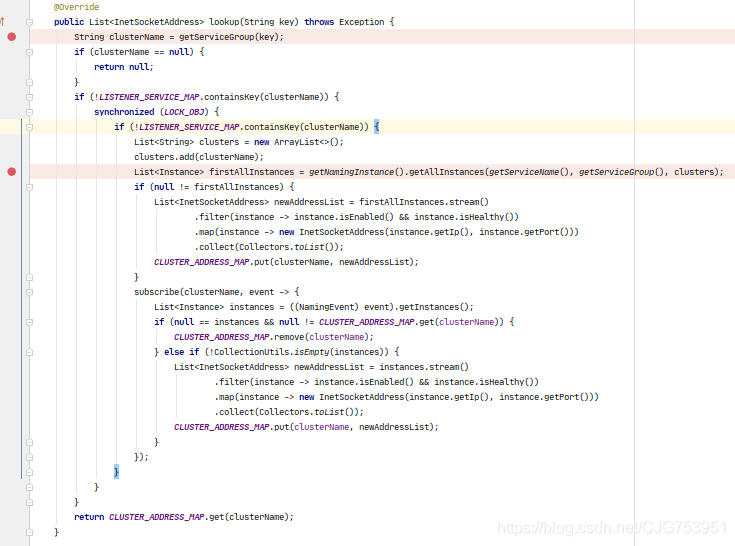The height and width of the screenshot is (546, 735).
Task: Click fold end marker at method's final brace
Action: coord(30,532)
